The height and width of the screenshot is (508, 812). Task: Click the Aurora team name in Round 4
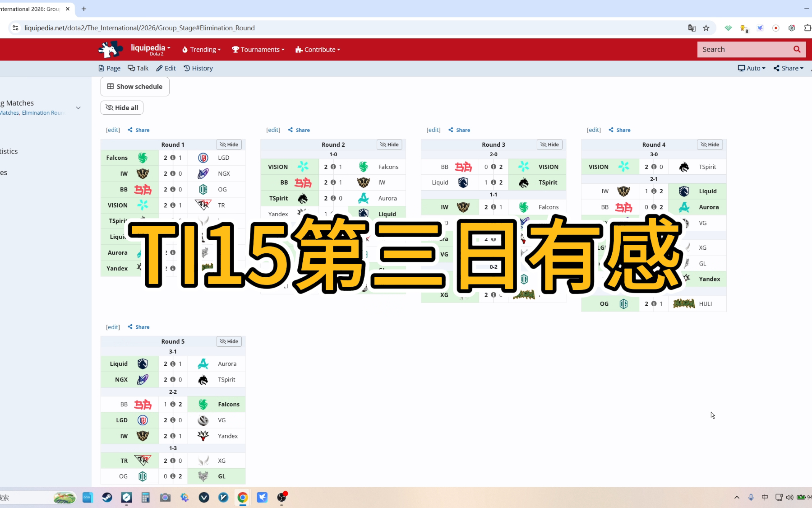[709, 207]
